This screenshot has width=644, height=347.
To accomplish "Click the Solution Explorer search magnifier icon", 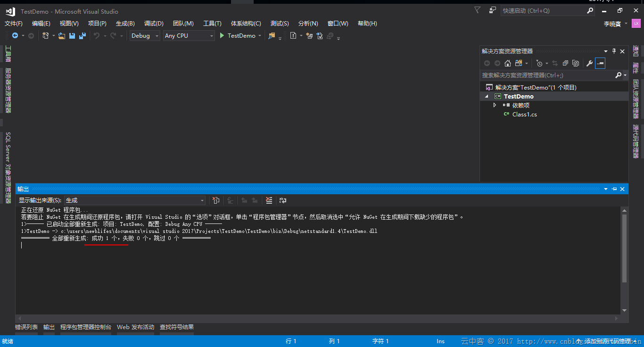I will 619,75.
